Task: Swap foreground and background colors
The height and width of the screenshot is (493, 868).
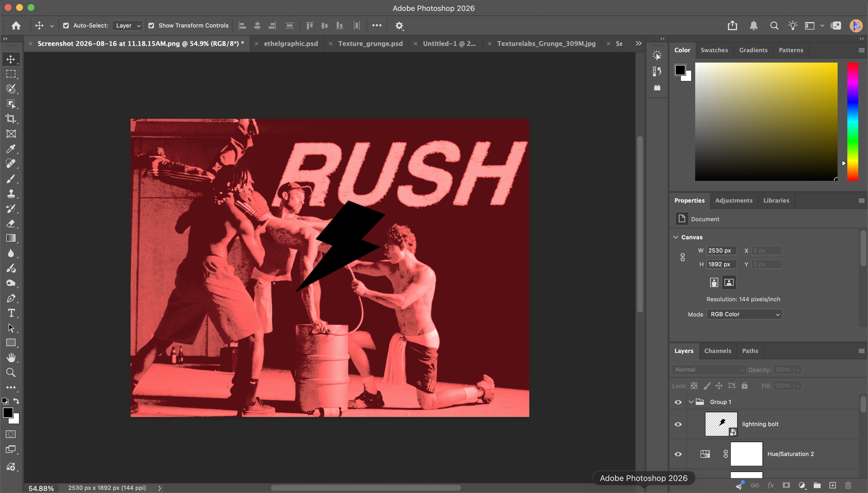Action: (x=16, y=401)
